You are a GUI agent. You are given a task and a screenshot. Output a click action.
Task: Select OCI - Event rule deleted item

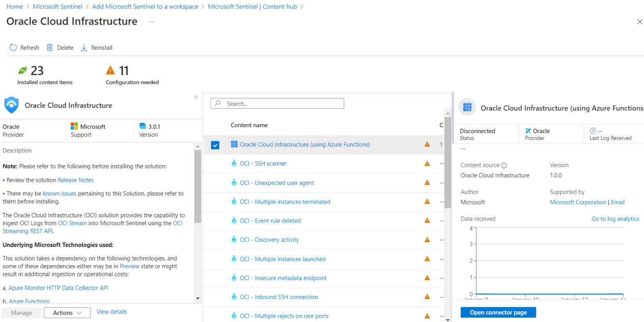270,221
